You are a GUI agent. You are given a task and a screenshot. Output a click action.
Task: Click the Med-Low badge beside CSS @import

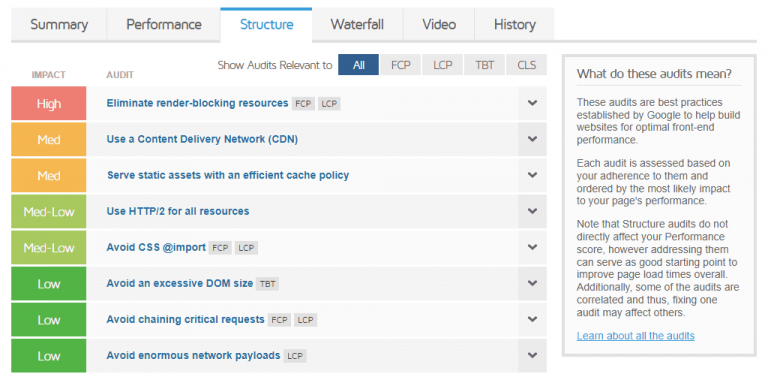click(x=48, y=248)
